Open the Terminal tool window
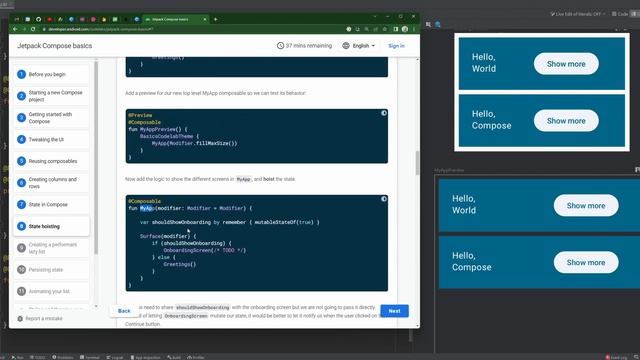This screenshot has height=360, width=640. click(x=90, y=357)
